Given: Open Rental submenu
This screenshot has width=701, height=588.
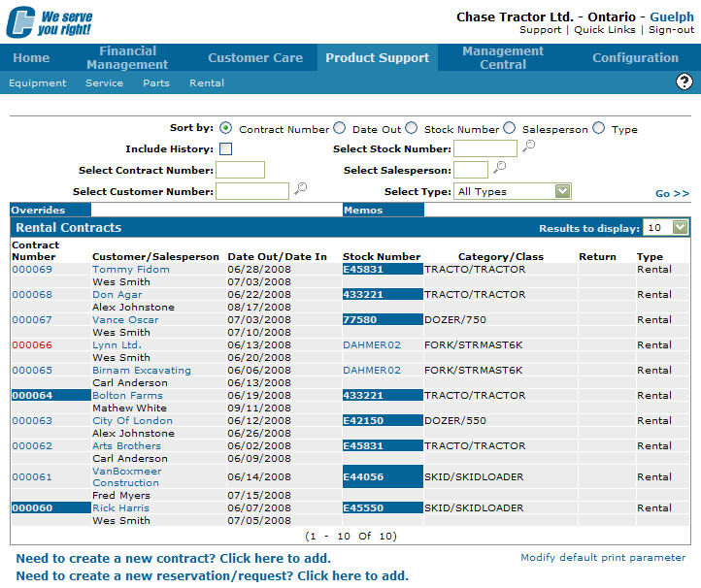Looking at the screenshot, I should pos(207,83).
